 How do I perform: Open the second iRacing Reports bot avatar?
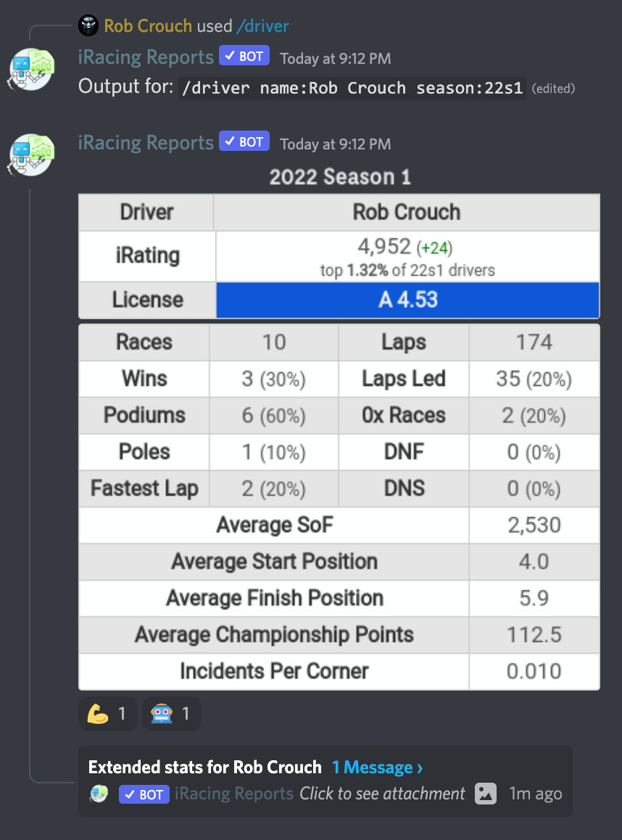tap(31, 155)
